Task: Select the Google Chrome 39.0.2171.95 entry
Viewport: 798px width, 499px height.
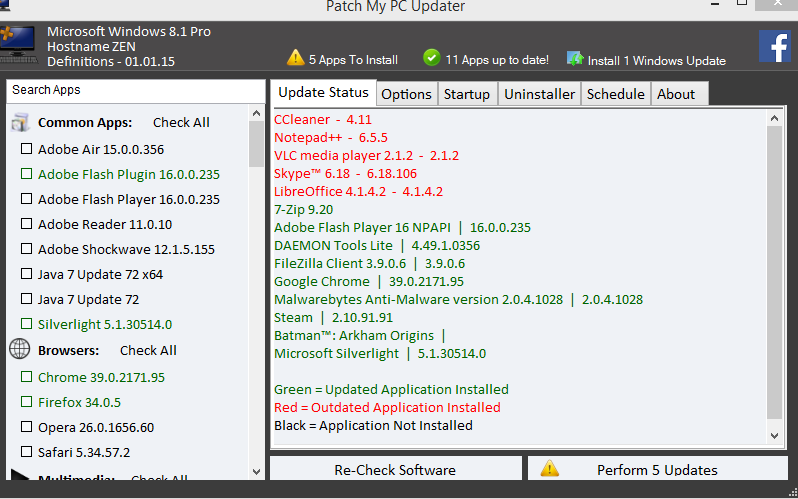Action: point(369,282)
